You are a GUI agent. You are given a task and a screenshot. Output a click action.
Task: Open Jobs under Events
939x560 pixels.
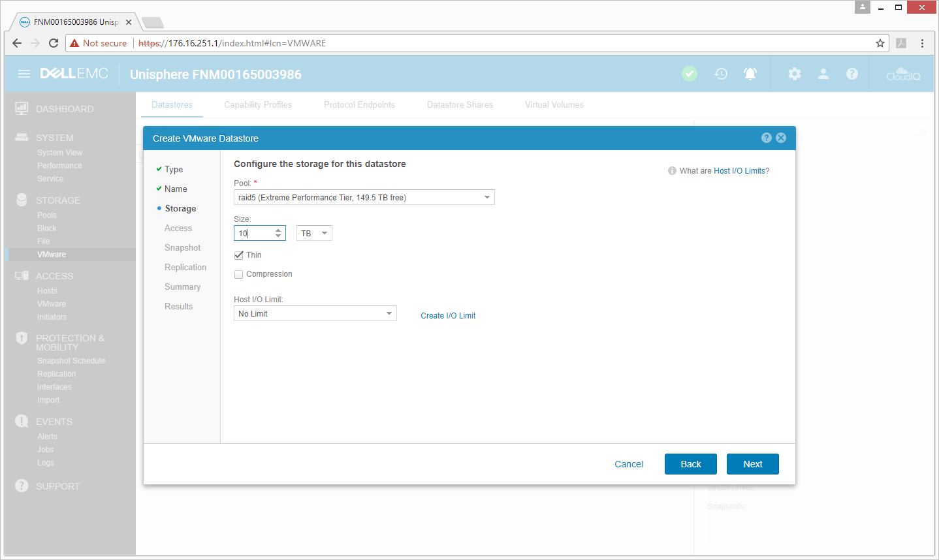[x=45, y=450]
